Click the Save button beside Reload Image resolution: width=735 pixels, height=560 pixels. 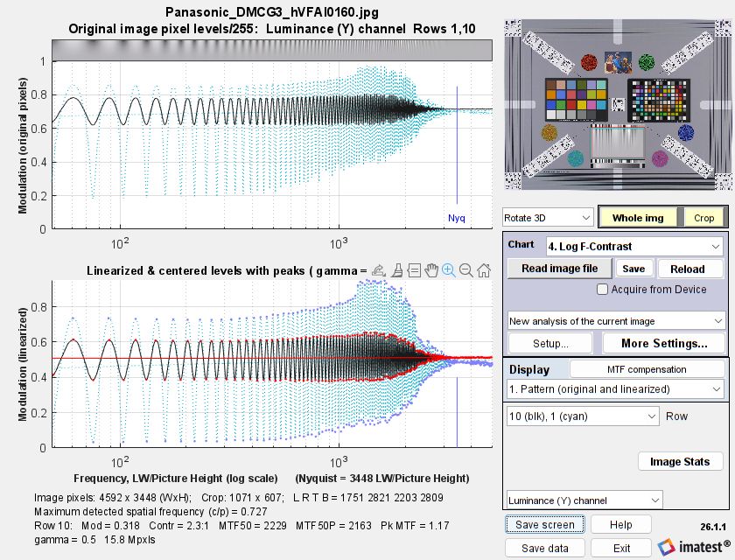[633, 269]
